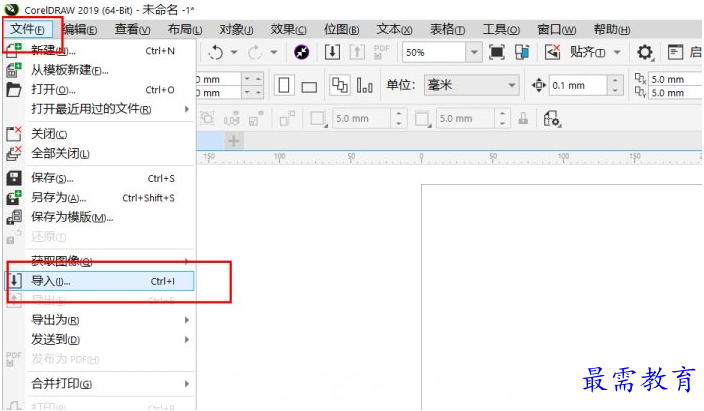
Task: Choose 全部关闭 (Close All) entry
Action: (100, 154)
